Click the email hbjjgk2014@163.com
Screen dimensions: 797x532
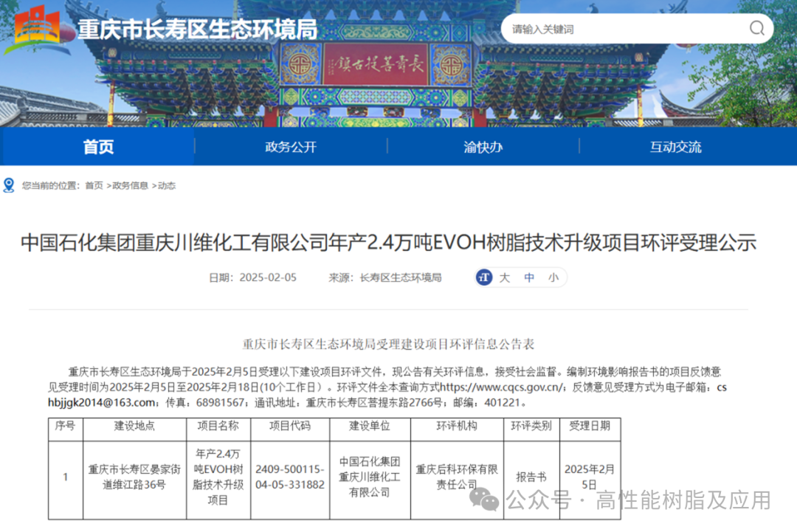102,402
